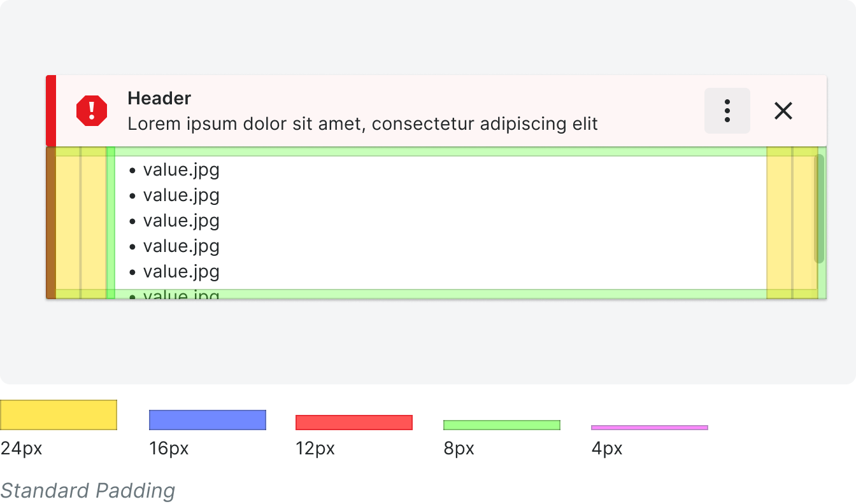Click the red accent stripe on alert edge
This screenshot has height=504, width=856.
(x=51, y=111)
